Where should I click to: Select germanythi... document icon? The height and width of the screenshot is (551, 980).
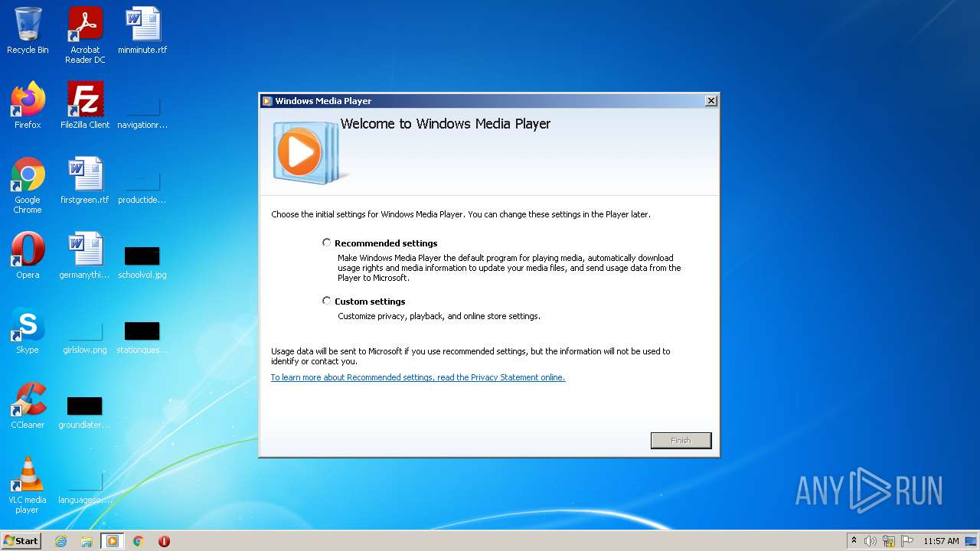click(85, 255)
